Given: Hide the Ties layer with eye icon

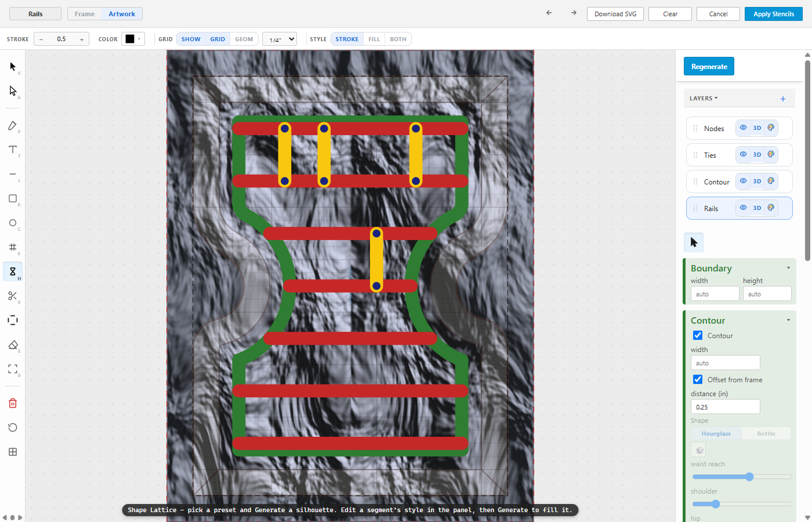Looking at the screenshot, I should tap(743, 154).
